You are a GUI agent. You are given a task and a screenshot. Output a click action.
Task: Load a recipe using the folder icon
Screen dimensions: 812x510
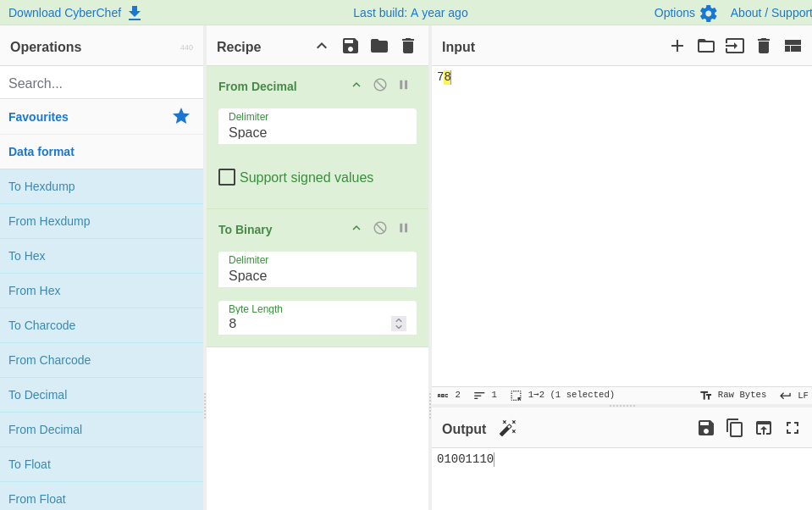pos(379,46)
